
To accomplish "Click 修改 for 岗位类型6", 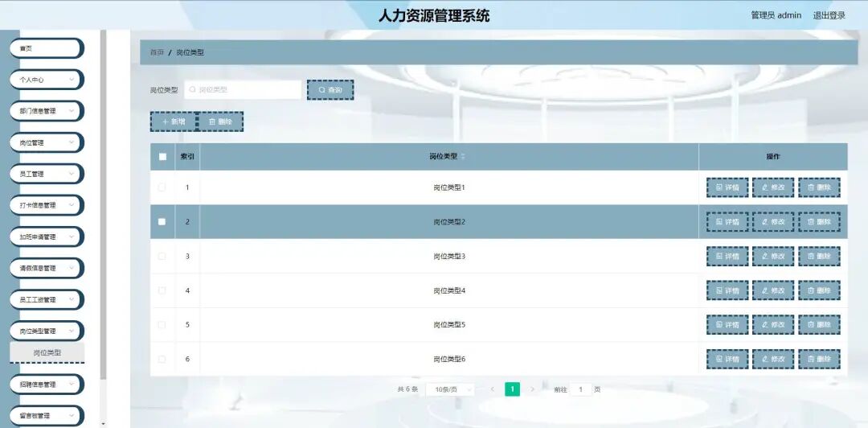I will coord(773,360).
